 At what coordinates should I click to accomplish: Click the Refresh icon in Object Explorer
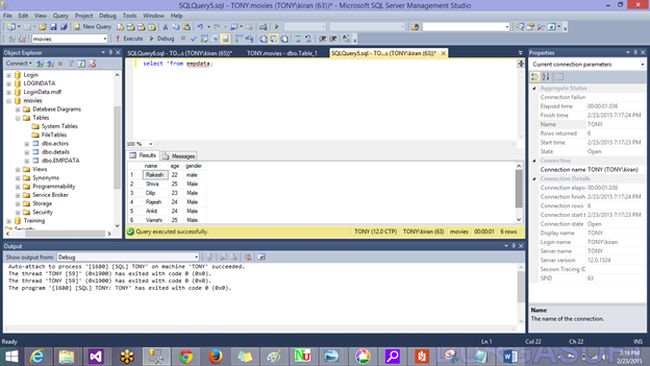pos(82,63)
